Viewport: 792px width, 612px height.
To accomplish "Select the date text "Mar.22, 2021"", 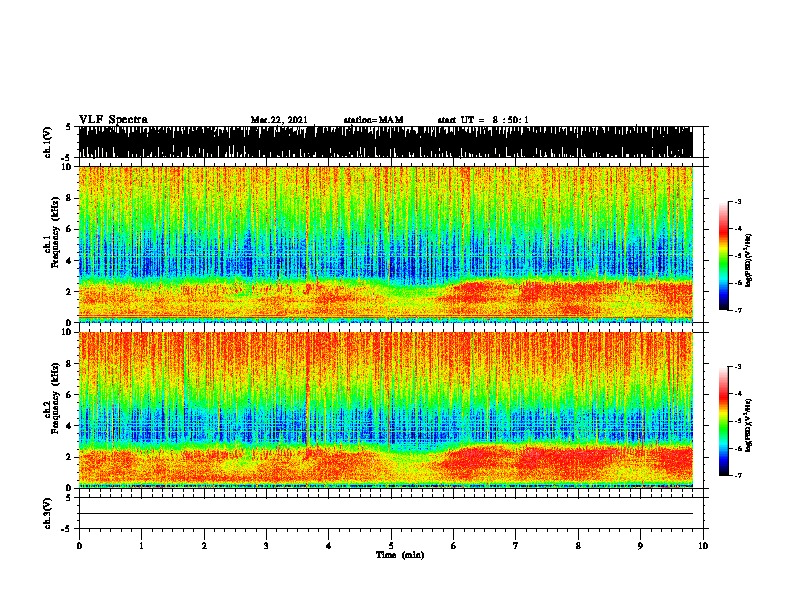I will coord(279,120).
